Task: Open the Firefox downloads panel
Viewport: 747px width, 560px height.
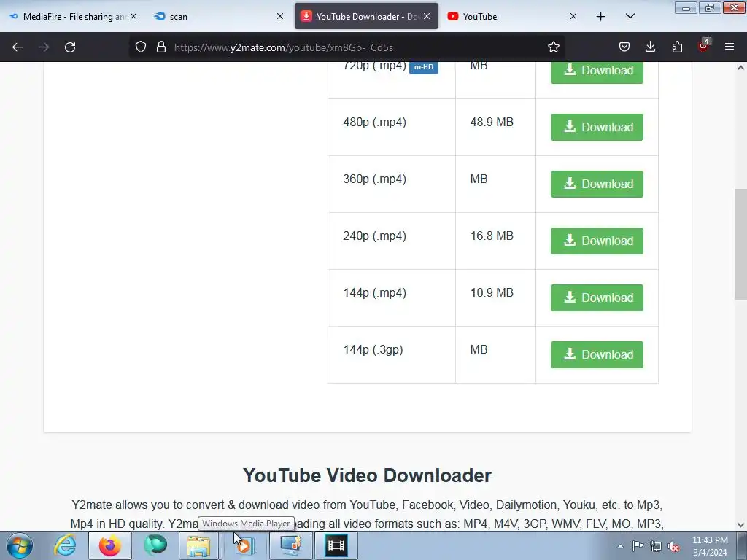Action: (x=650, y=47)
